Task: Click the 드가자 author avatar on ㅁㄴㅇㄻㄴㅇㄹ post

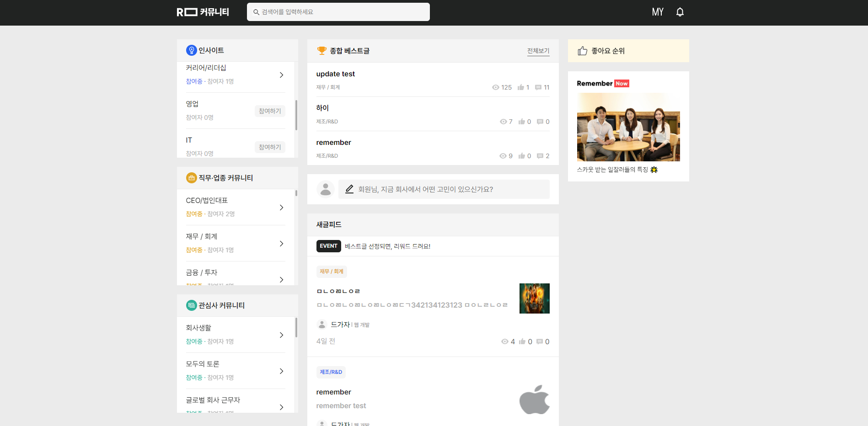Action: (322, 325)
